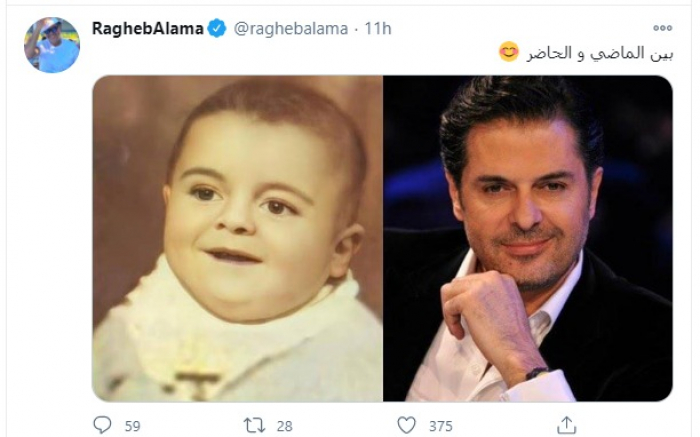Viewport: 700px width, 437px height.
Task: Like the tweet with the heart icon
Action: (406, 425)
